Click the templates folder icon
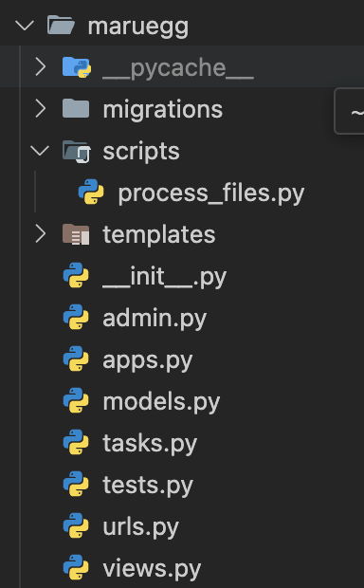The height and width of the screenshot is (588, 364). click(x=76, y=234)
